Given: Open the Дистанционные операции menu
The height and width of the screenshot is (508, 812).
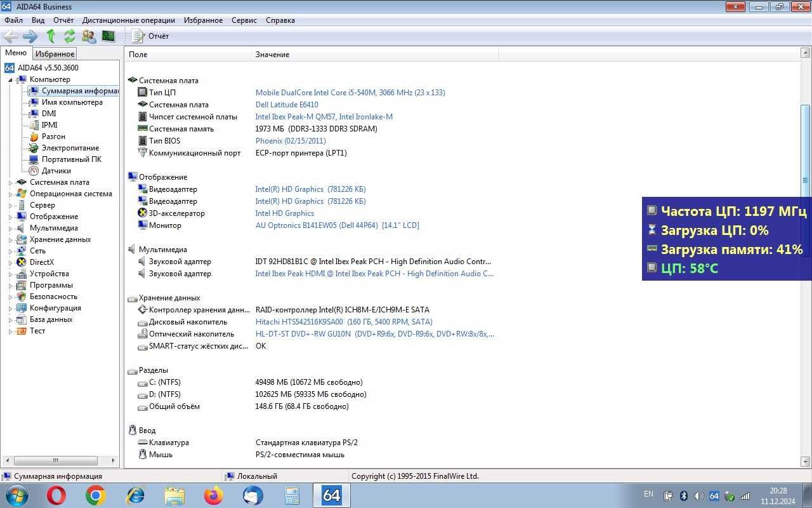Looking at the screenshot, I should pos(129,20).
